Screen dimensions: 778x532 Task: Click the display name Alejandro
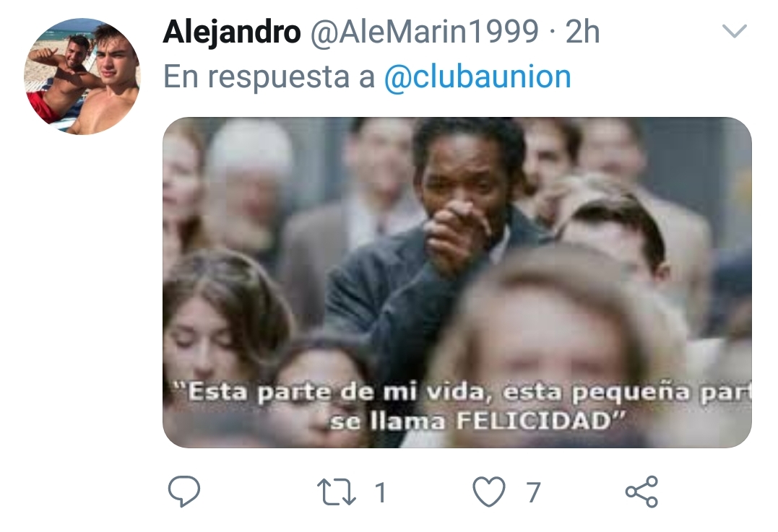232,32
